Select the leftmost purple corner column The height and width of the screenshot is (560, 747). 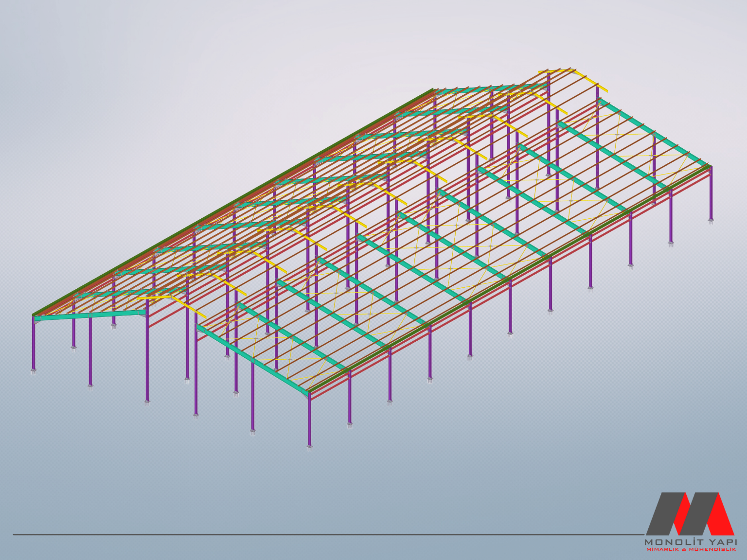(34, 345)
